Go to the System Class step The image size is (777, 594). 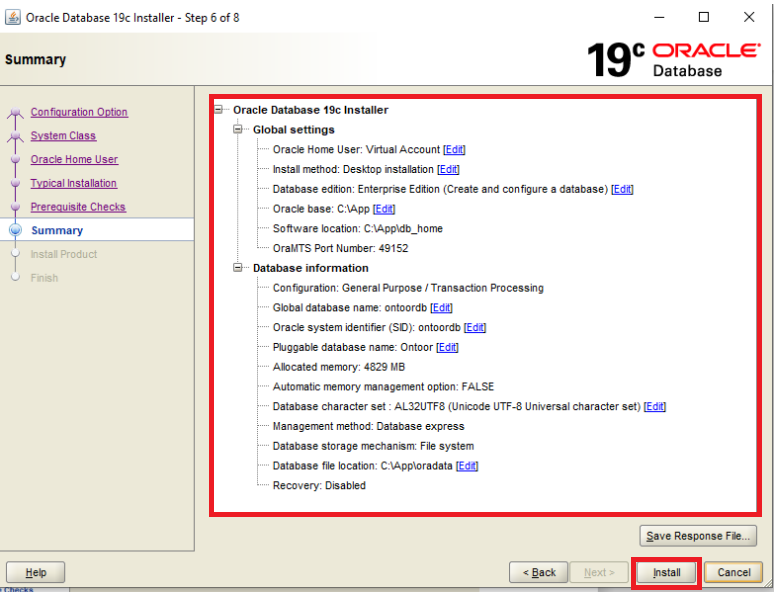63,136
